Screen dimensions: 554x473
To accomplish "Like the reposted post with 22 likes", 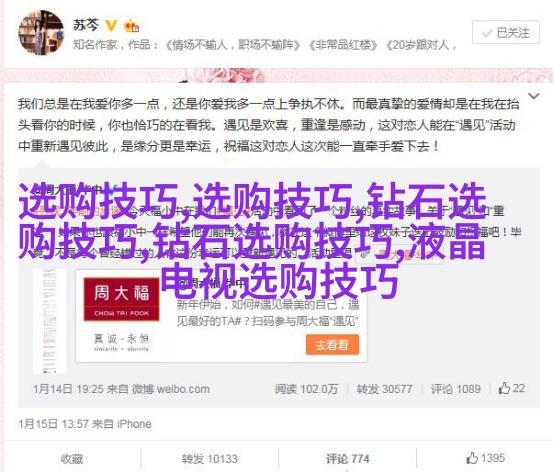I will click(x=511, y=388).
